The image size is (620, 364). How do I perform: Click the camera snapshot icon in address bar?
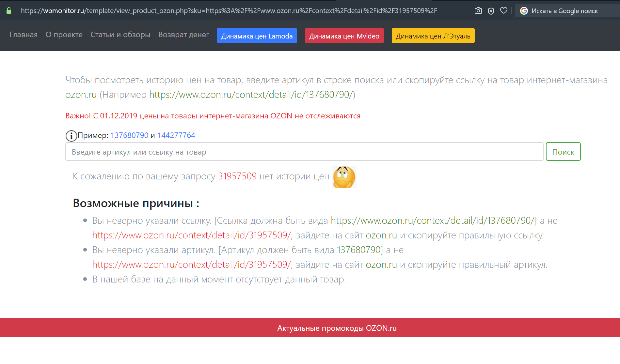[478, 11]
